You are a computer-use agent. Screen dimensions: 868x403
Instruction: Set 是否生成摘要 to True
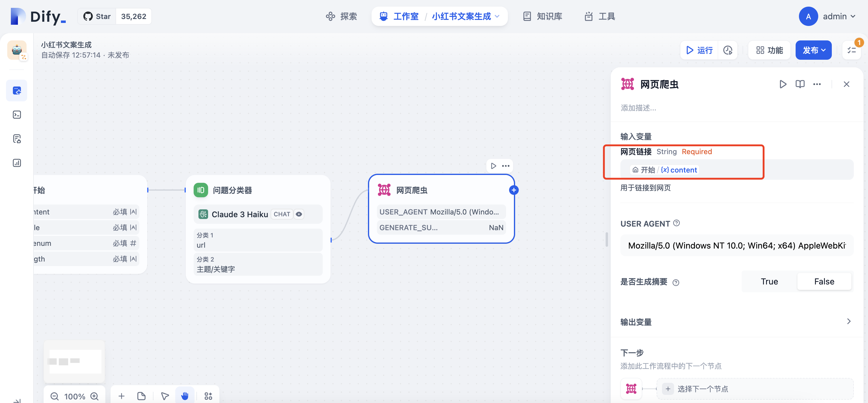[x=769, y=281]
